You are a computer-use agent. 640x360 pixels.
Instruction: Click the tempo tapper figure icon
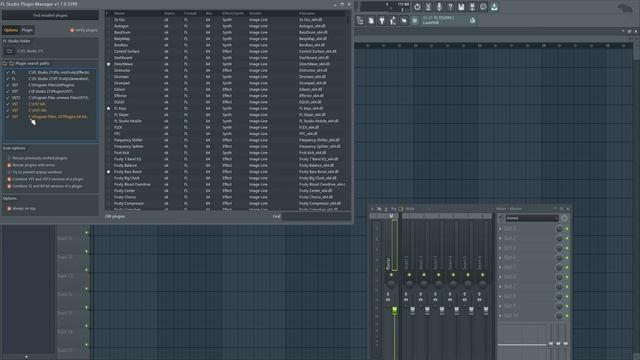coord(393,20)
